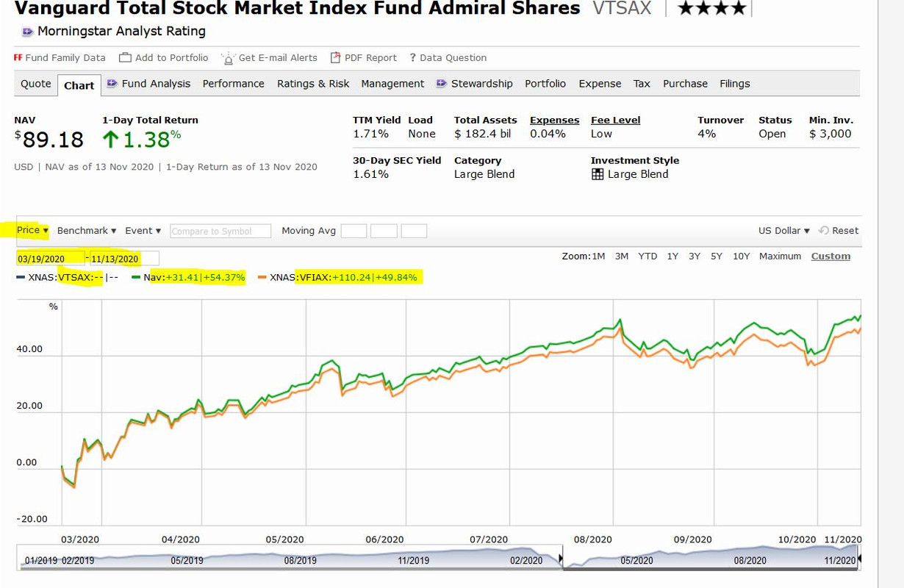Click the Data Question link
Viewport: 904px width, 588px height.
[x=453, y=58]
